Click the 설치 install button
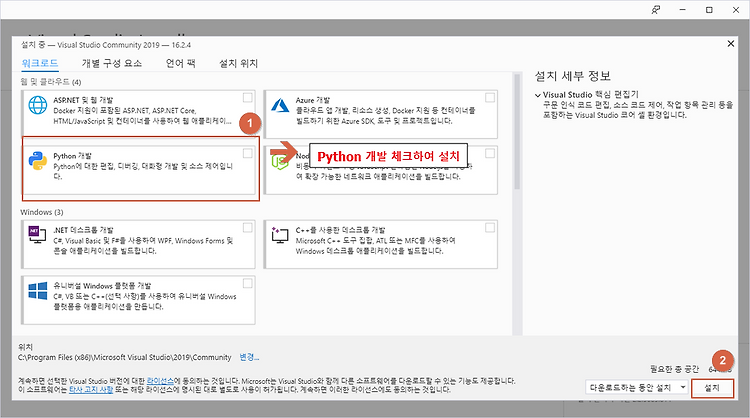 712,388
